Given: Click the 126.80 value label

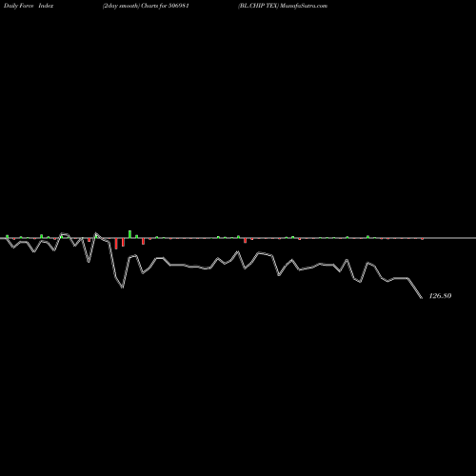Looking at the screenshot, I should coord(440,296).
